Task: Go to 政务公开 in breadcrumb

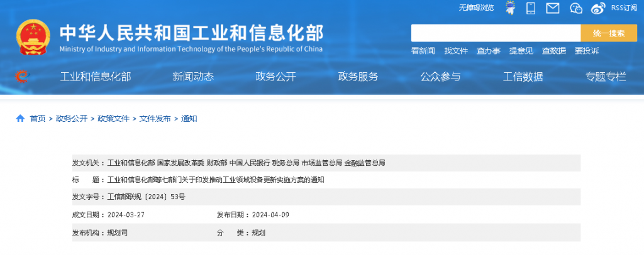Action: (72, 119)
